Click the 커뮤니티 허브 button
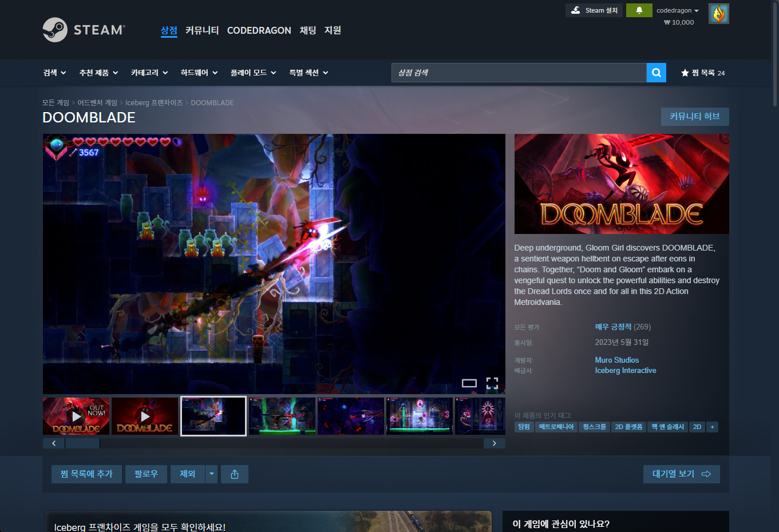 click(x=695, y=117)
